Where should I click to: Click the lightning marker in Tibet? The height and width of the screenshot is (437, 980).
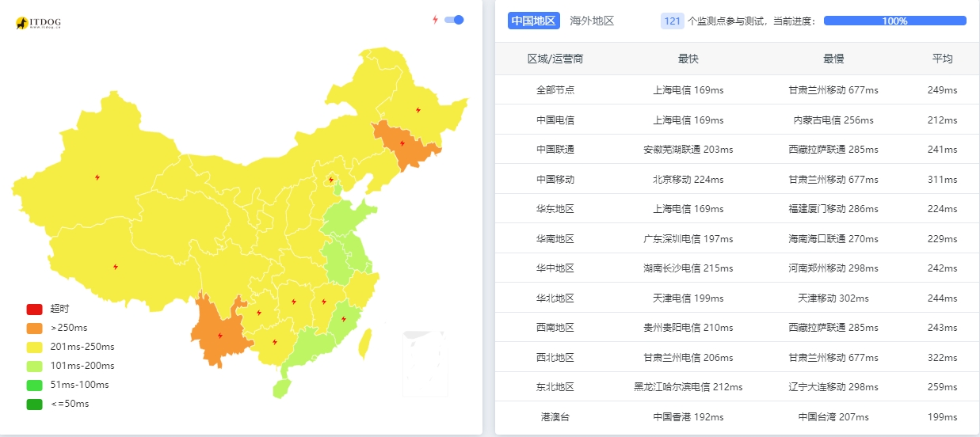[116, 267]
